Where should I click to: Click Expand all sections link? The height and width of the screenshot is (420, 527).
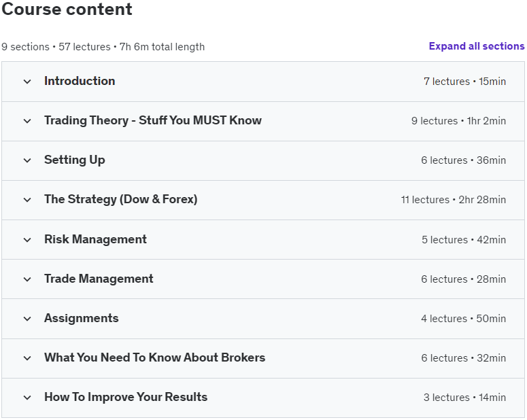click(477, 46)
